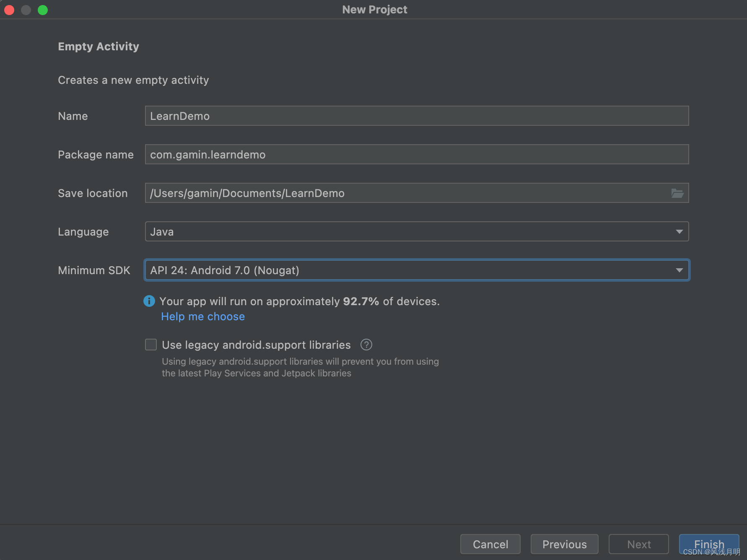This screenshot has width=747, height=560.
Task: Enable Use legacy android.support libraries checkbox
Action: coord(151,345)
